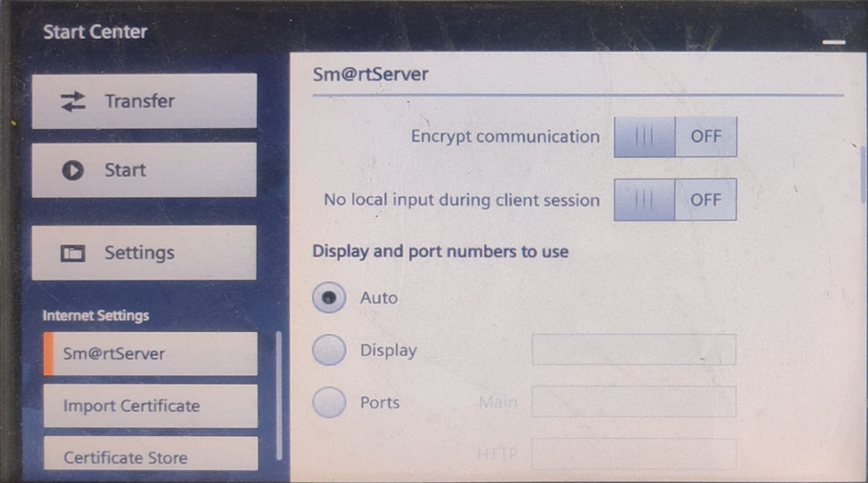Click the Display number input field
Image resolution: width=868 pixels, height=483 pixels.
coord(634,350)
